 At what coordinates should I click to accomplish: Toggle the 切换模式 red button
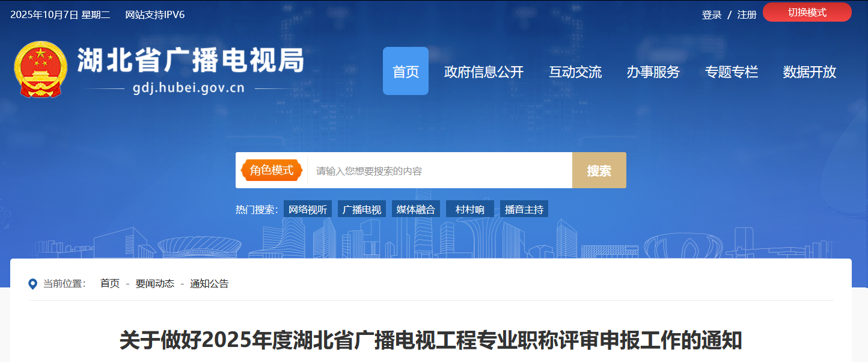807,12
